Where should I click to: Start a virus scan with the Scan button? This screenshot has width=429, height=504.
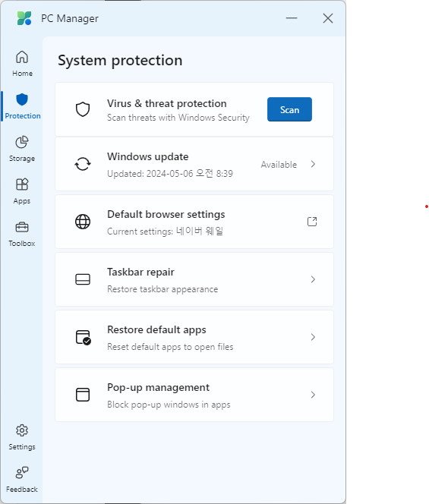[289, 109]
